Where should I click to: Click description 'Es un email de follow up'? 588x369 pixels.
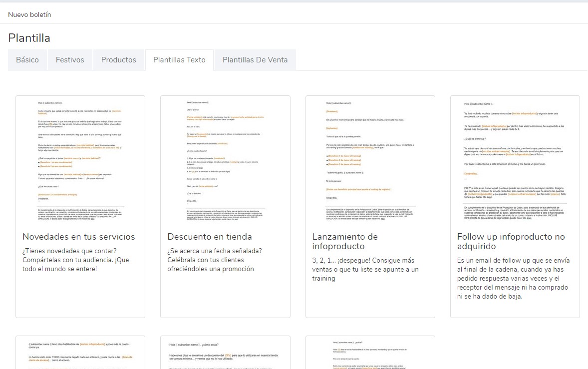coord(494,260)
